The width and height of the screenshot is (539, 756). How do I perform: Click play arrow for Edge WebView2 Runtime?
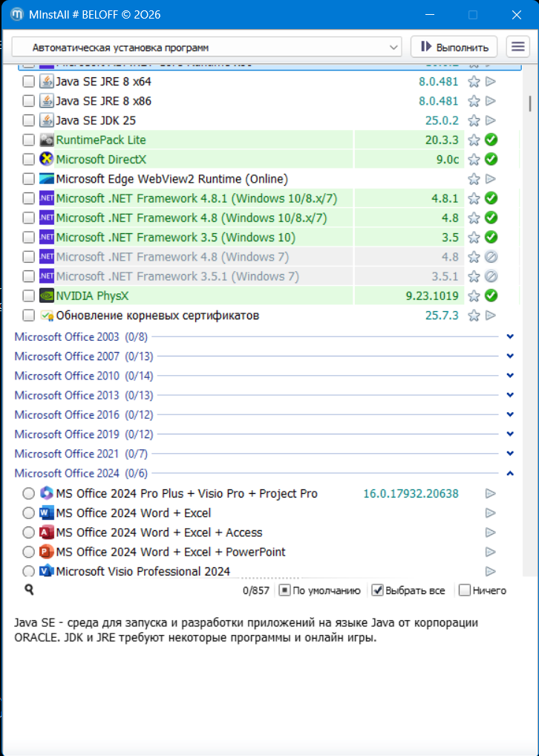pyautogui.click(x=491, y=179)
